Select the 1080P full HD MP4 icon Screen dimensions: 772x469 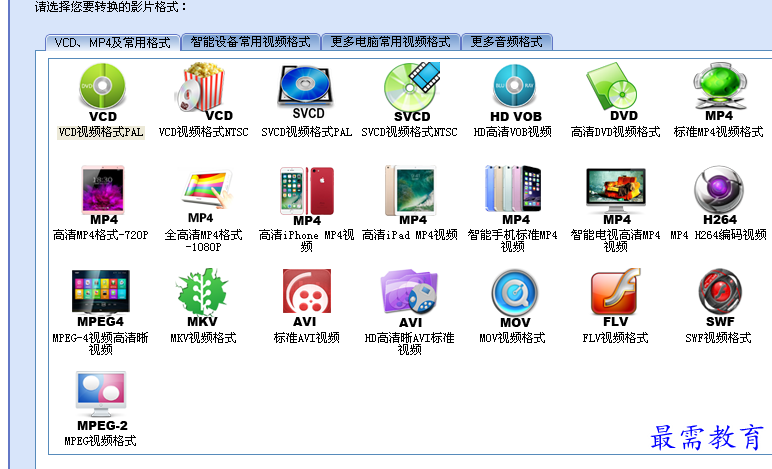[x=206, y=196]
